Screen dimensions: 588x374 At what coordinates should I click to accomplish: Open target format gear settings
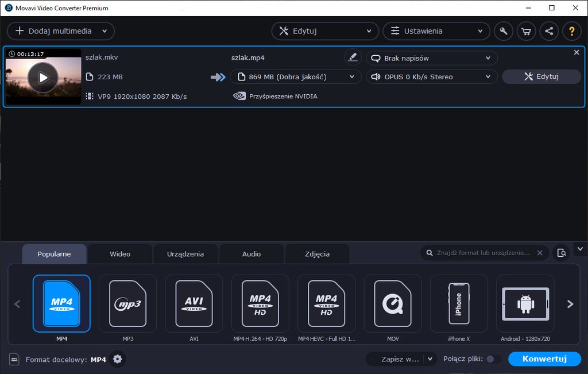tap(118, 360)
